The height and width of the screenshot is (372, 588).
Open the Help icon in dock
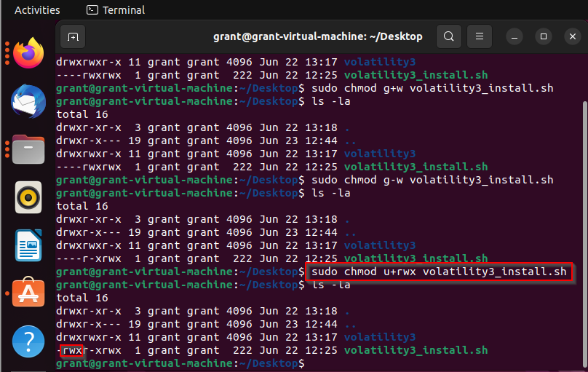(x=28, y=341)
